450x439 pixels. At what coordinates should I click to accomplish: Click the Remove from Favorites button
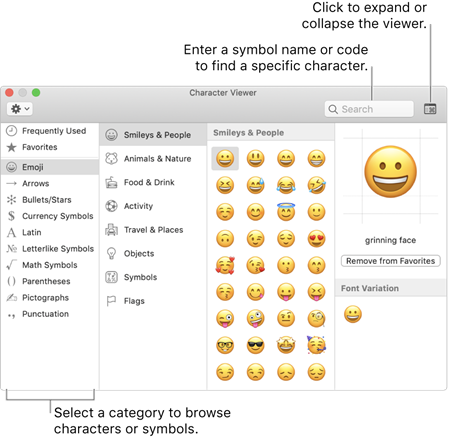click(x=390, y=261)
